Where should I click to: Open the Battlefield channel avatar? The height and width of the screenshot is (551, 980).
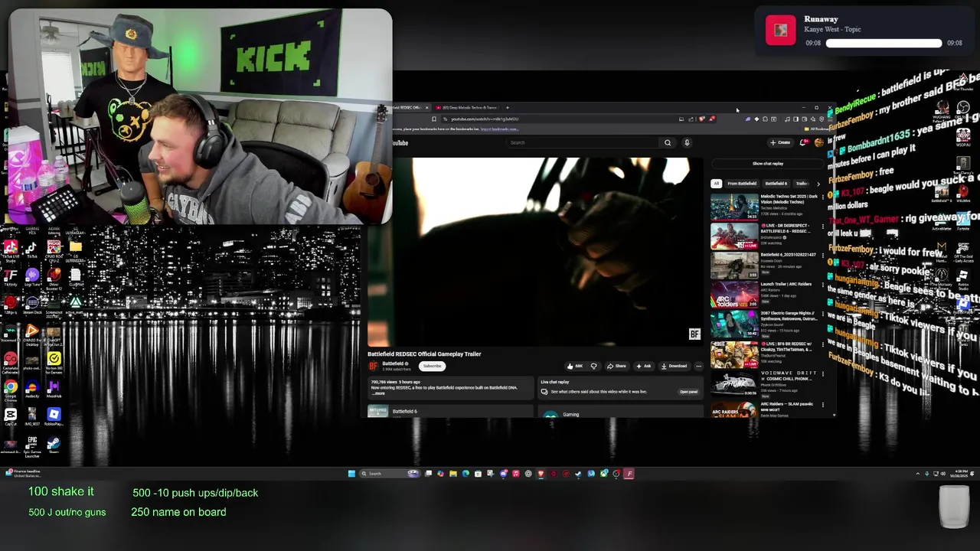pyautogui.click(x=374, y=366)
